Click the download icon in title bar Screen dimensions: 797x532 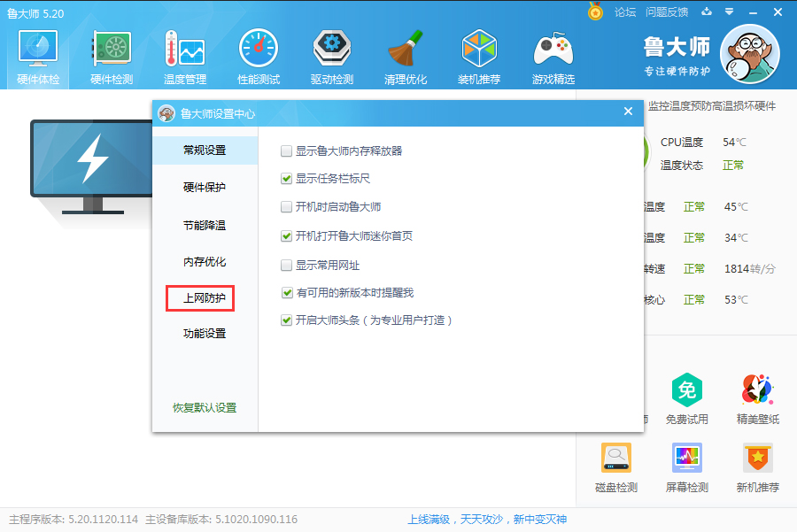coord(705,12)
